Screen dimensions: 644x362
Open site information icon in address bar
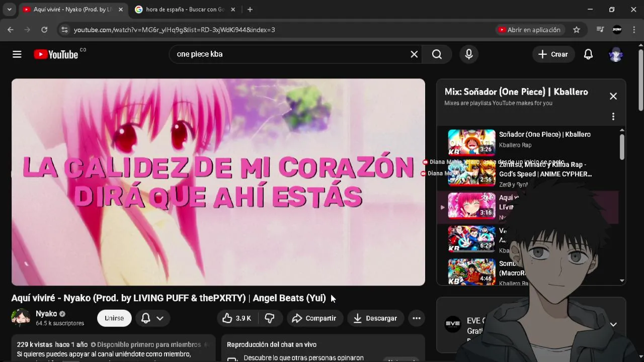64,30
